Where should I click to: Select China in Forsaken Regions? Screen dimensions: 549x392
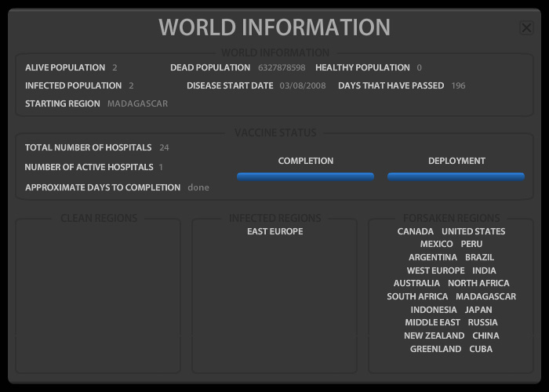485,336
